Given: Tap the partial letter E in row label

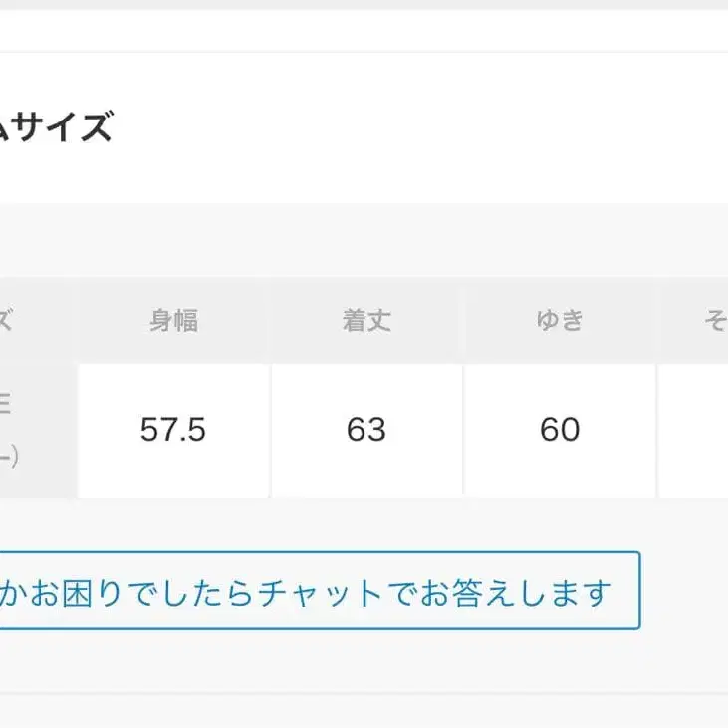Looking at the screenshot, I should click(x=5, y=403).
